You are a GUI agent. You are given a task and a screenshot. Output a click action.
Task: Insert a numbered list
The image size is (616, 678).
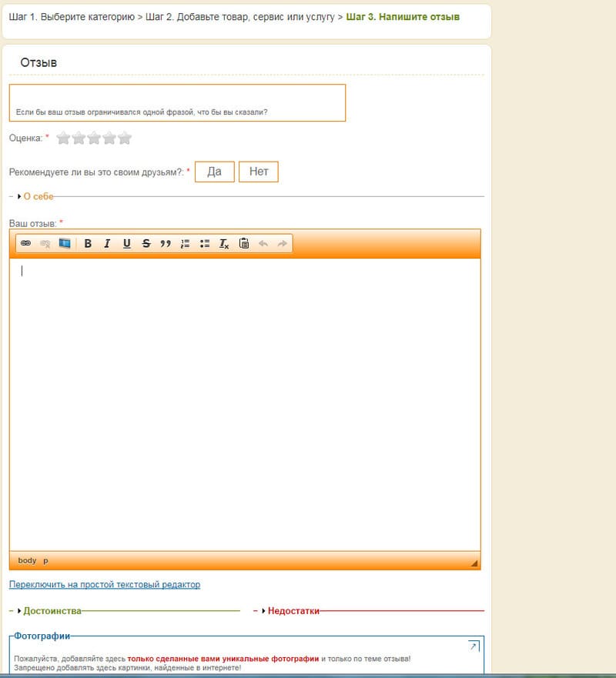pos(185,244)
